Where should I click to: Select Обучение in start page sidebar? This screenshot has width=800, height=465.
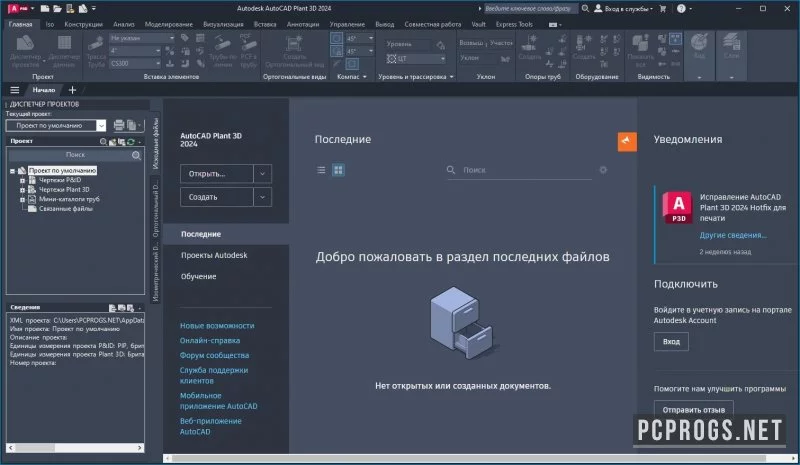pos(198,276)
